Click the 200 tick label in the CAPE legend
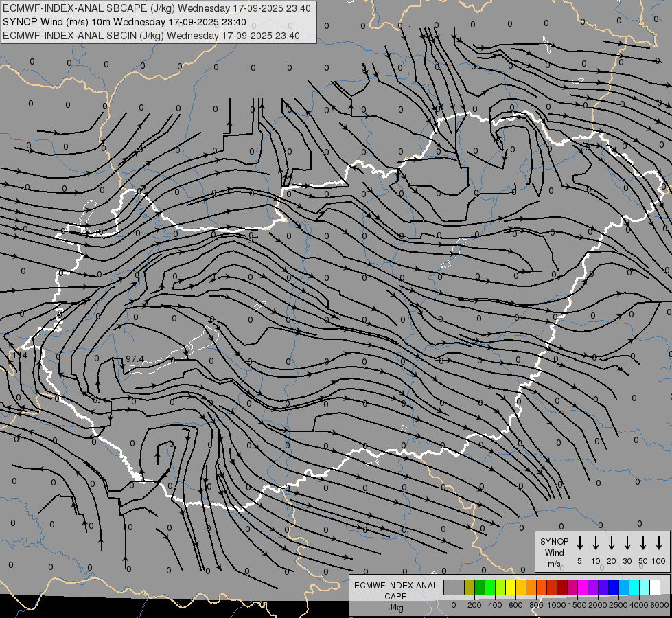Viewport: 672px width, 618px height. (474, 605)
